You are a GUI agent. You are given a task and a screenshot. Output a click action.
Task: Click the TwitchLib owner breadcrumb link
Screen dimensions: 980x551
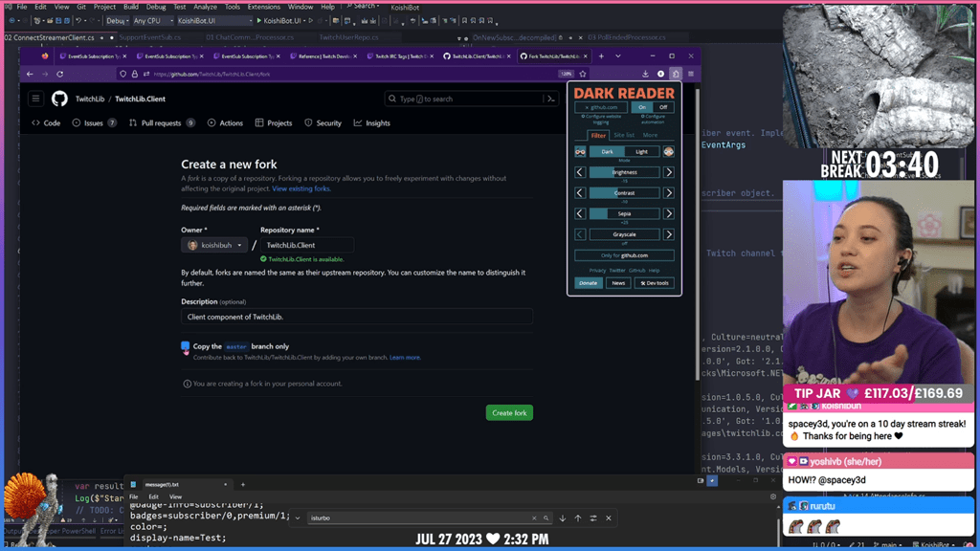coord(90,99)
